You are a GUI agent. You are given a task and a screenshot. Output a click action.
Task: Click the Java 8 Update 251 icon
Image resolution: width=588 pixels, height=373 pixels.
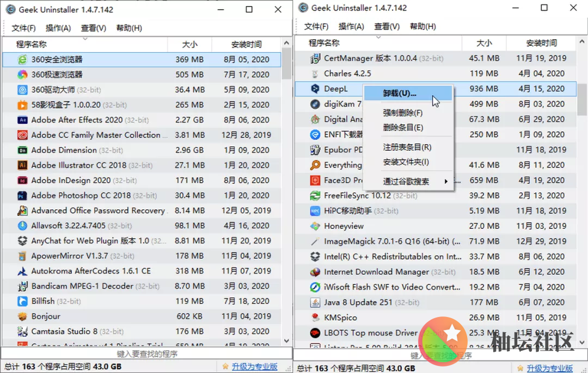315,302
